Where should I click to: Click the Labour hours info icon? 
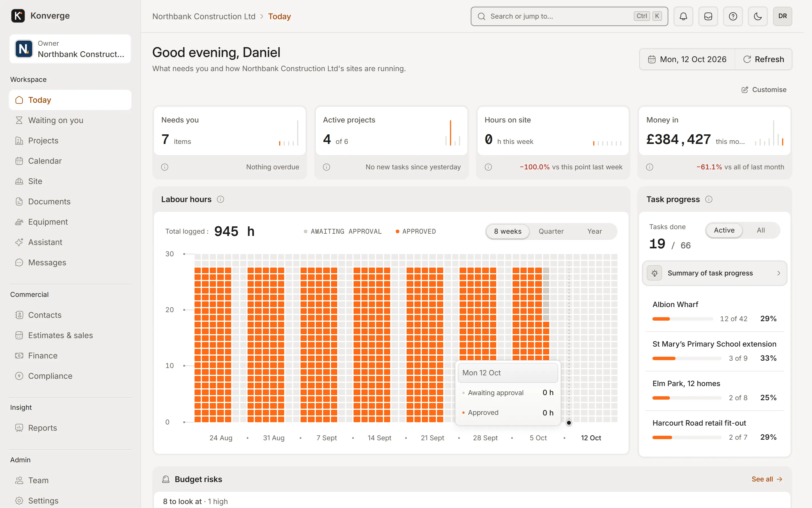(220, 199)
